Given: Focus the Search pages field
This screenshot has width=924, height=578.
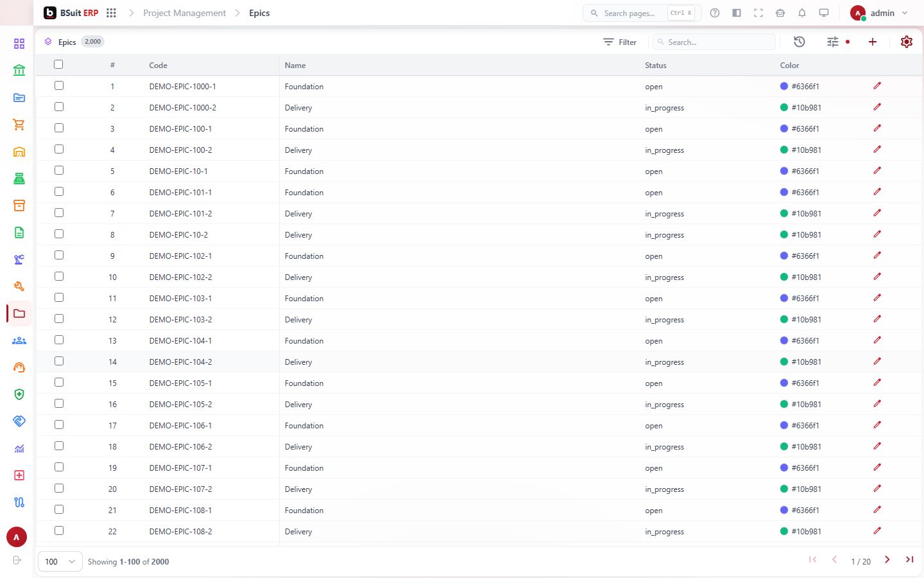Looking at the screenshot, I should [x=642, y=13].
